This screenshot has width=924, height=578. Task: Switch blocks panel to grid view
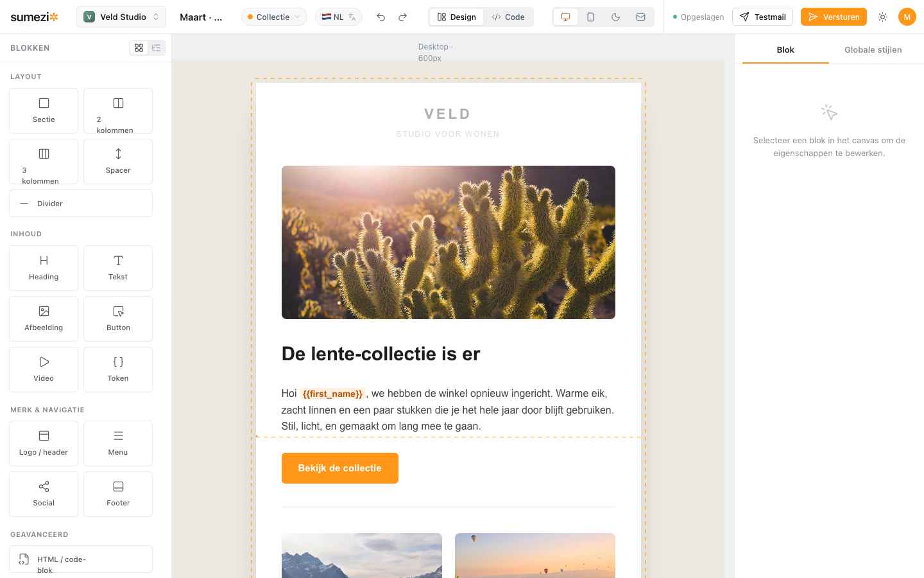pos(139,48)
